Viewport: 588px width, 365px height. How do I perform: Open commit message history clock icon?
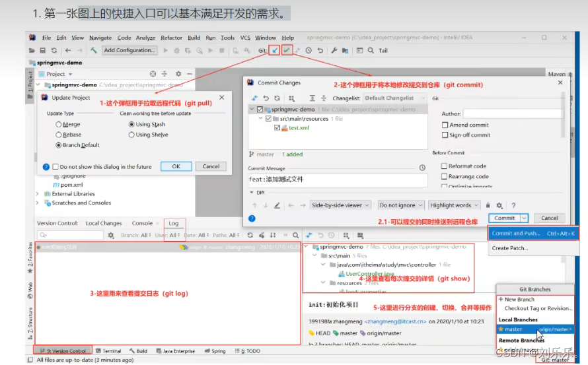(422, 168)
